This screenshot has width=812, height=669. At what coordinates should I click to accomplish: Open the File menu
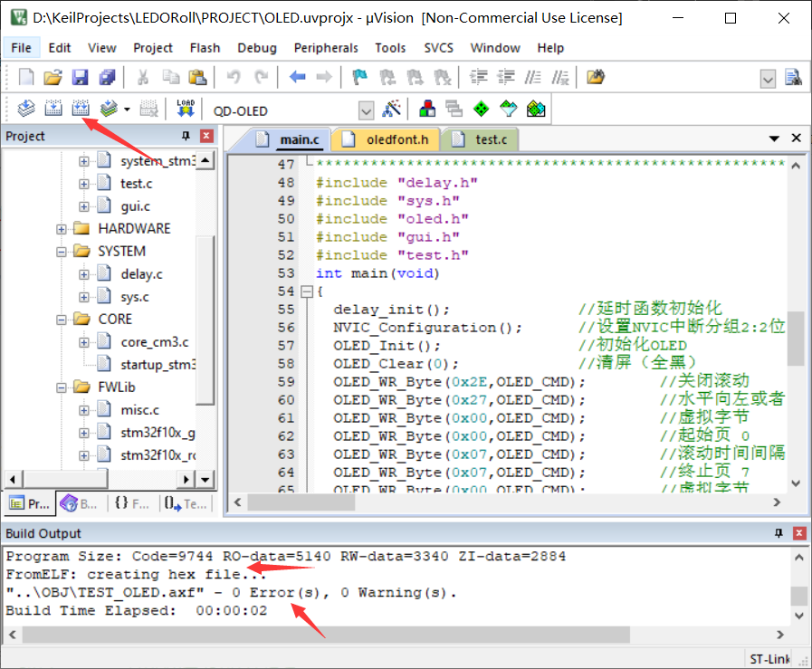21,48
